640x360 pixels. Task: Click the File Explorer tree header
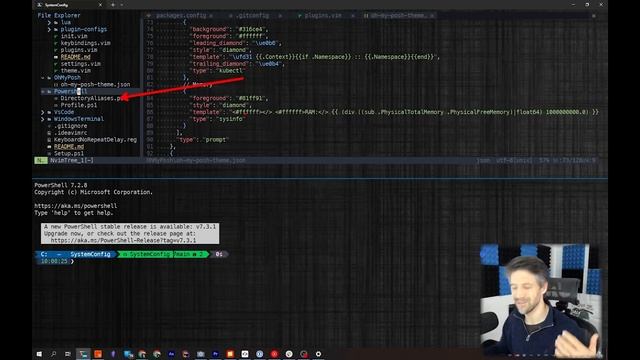(x=59, y=16)
